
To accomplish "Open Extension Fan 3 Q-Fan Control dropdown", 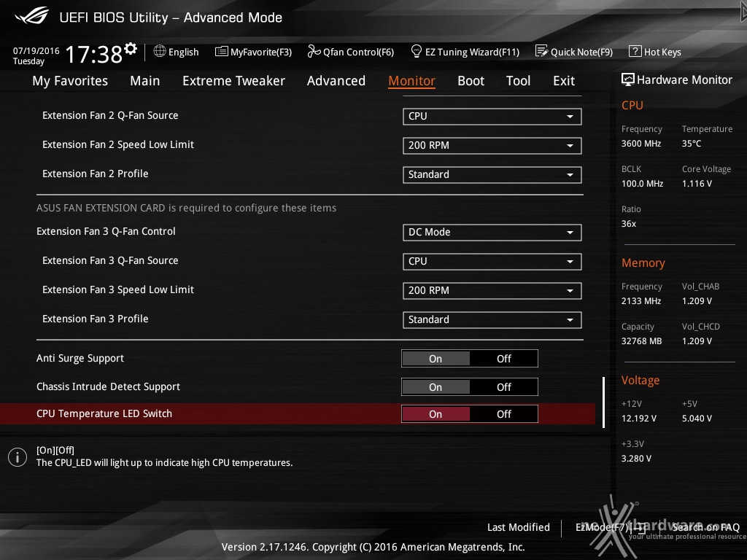I will pyautogui.click(x=492, y=232).
